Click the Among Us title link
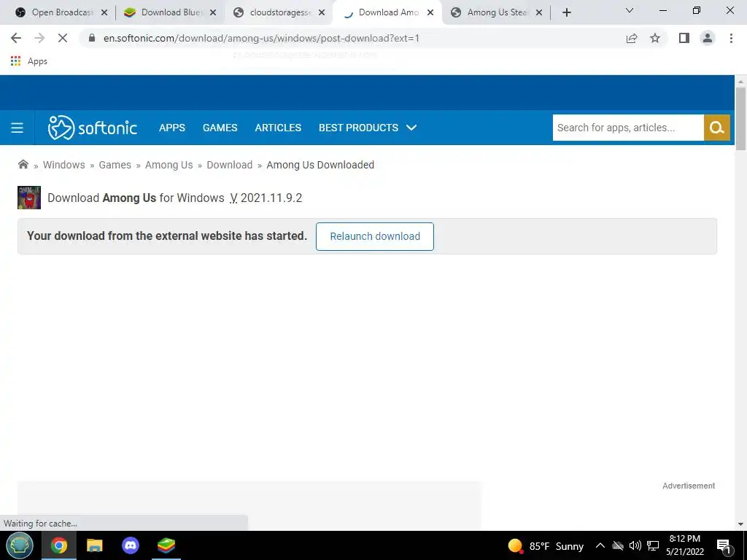 pos(129,198)
